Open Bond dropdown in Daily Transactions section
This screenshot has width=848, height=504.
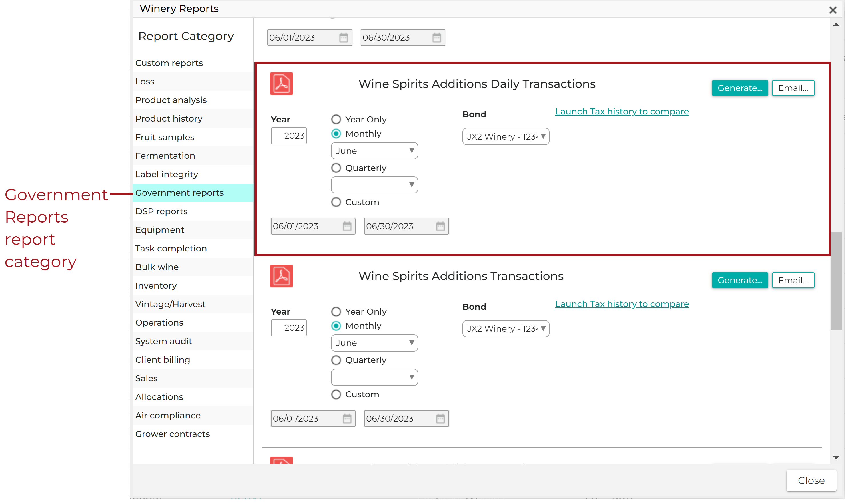(x=506, y=136)
